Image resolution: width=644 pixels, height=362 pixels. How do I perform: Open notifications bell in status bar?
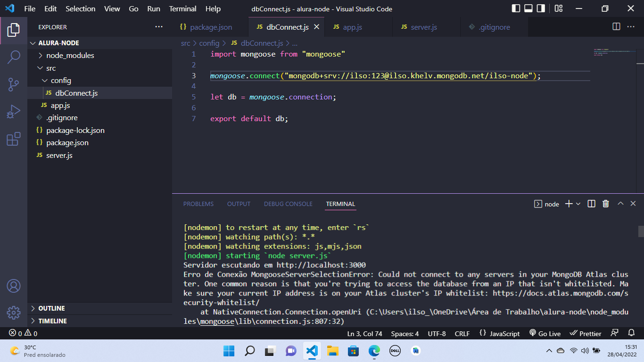[x=631, y=333]
